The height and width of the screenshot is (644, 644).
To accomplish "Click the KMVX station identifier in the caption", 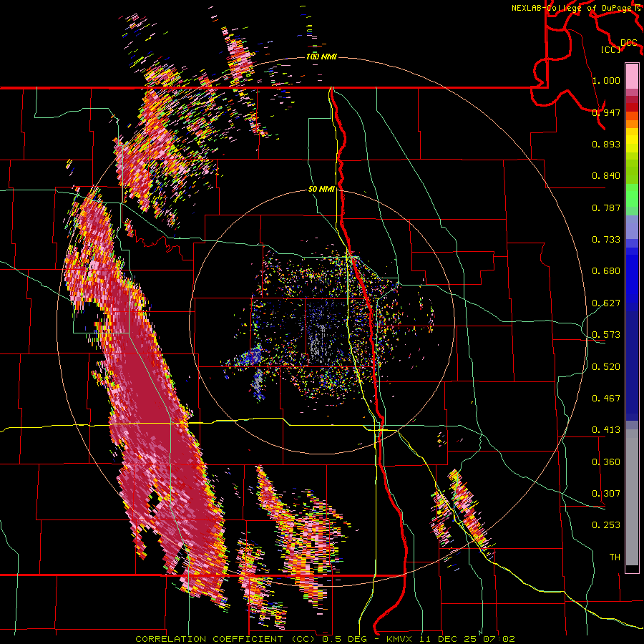I will click(400, 639).
